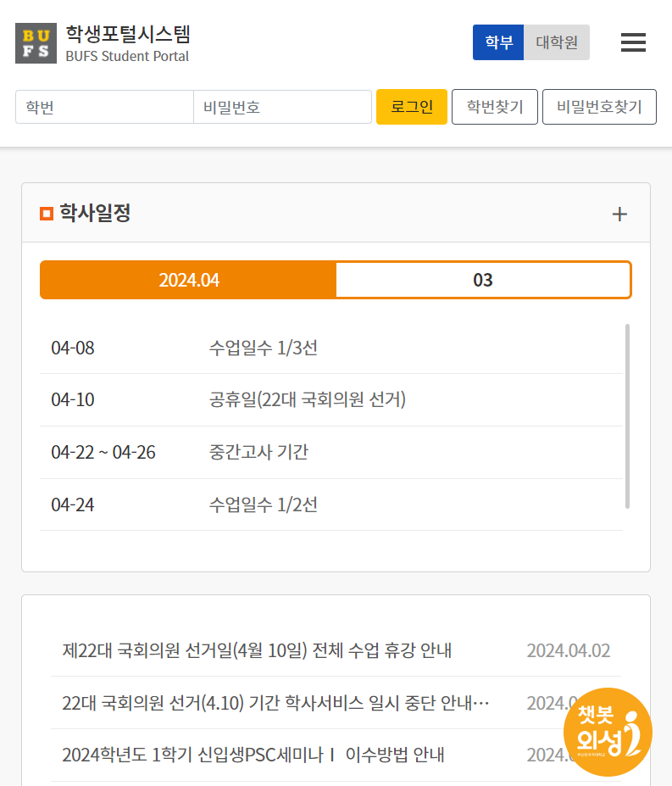Click the 비밀번호찾기 button

pyautogui.click(x=599, y=107)
